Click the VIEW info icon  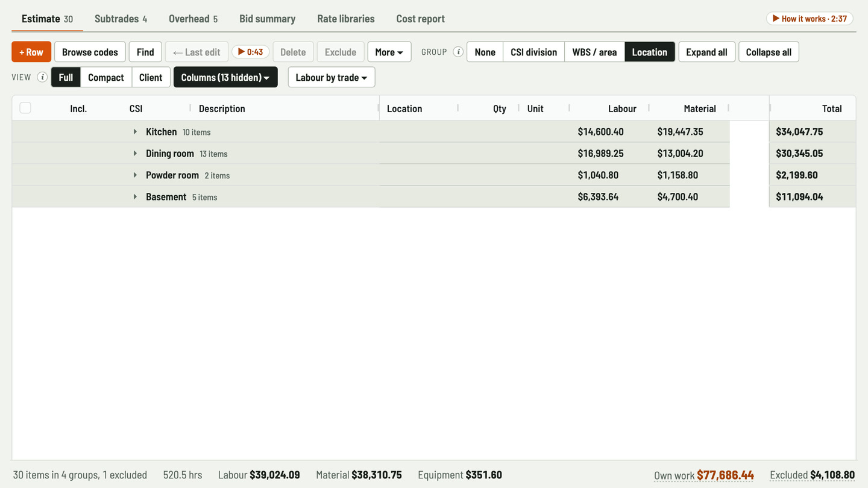click(x=42, y=77)
